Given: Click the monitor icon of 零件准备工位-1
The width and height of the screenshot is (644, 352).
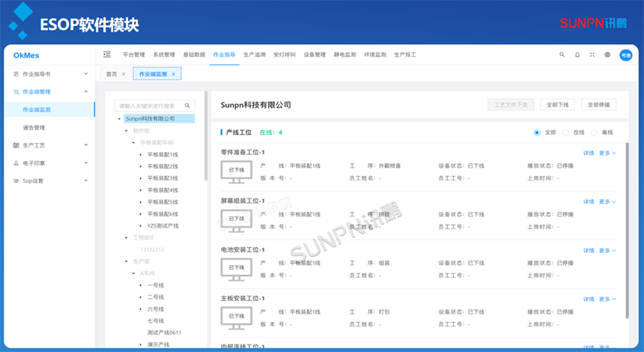Looking at the screenshot, I should pyautogui.click(x=236, y=172).
